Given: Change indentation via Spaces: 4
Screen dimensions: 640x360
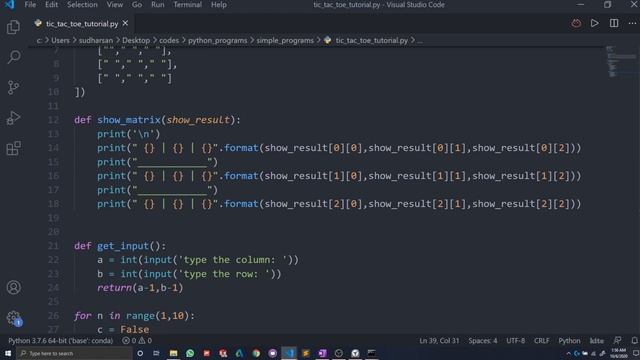Looking at the screenshot, I should [483, 340].
